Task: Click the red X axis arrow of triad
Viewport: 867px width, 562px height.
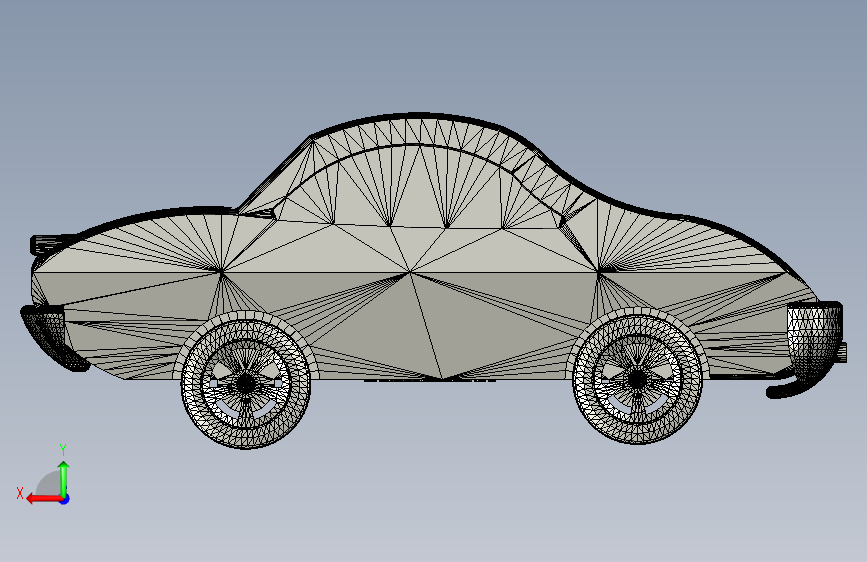Action: tap(44, 499)
